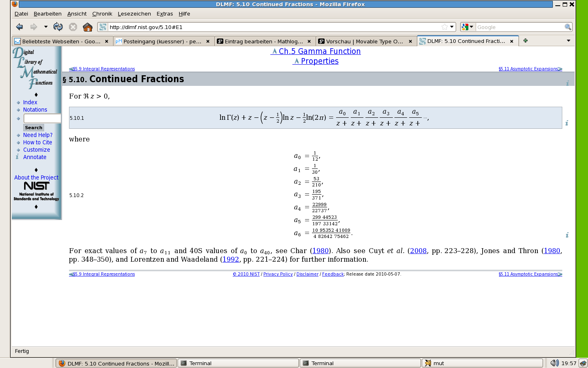Viewport: 588px width, 368px height.
Task: Click the volume speaker tray icon
Action: (x=554, y=363)
